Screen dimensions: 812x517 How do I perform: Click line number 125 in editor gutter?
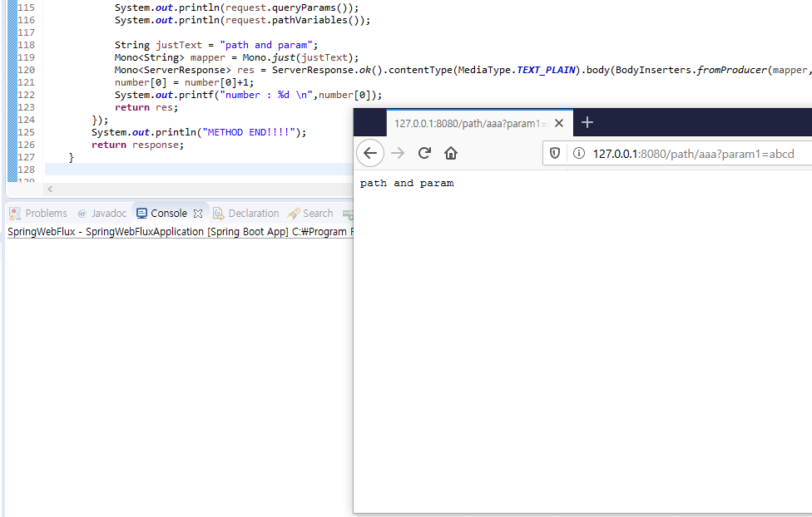click(x=27, y=132)
